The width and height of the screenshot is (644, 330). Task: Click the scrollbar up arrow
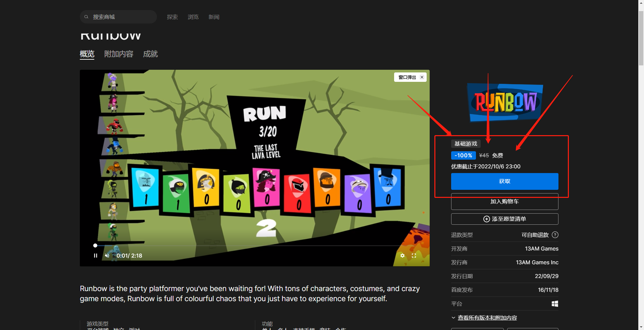click(x=641, y=3)
